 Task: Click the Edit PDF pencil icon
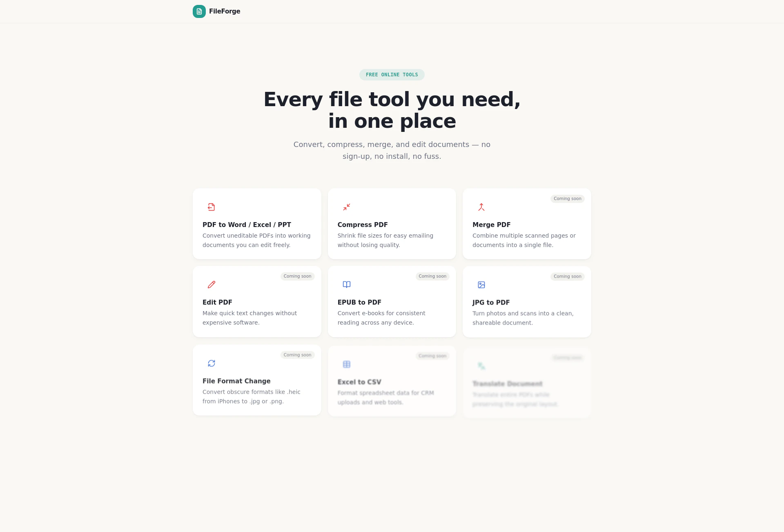click(x=211, y=285)
